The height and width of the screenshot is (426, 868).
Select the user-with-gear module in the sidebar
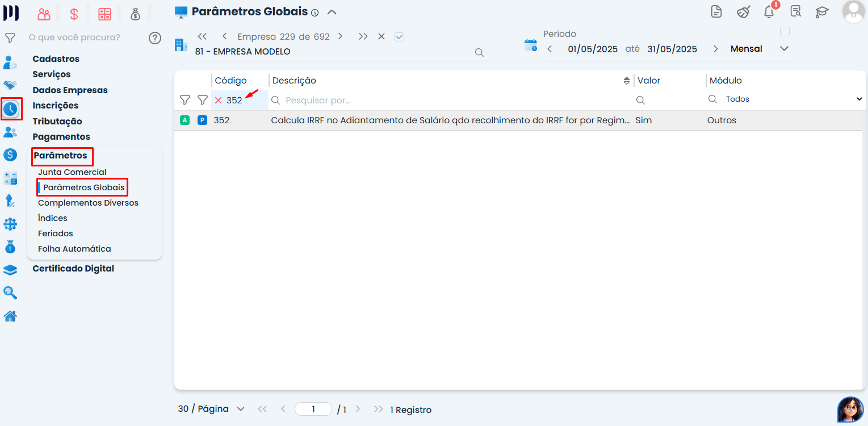point(10,62)
